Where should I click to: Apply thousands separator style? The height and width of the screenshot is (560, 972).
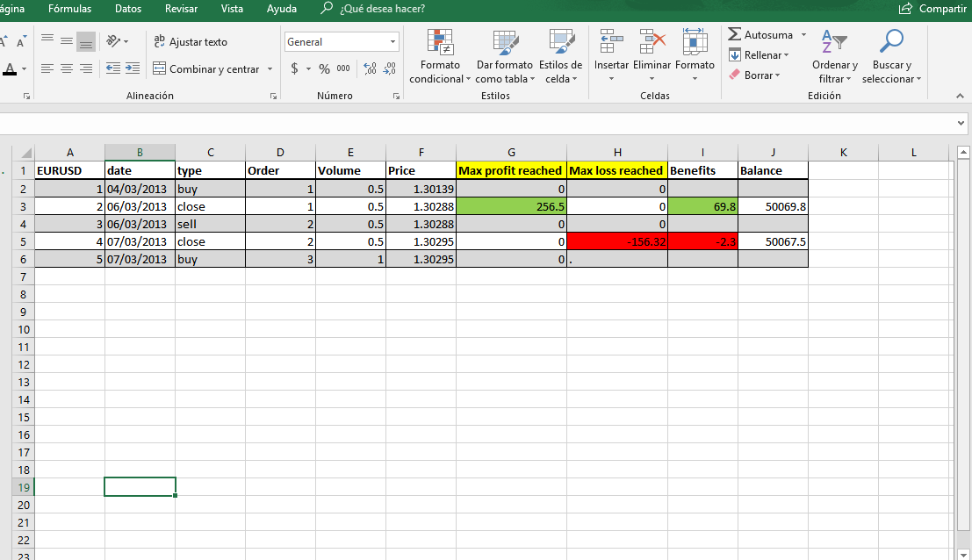(x=343, y=68)
